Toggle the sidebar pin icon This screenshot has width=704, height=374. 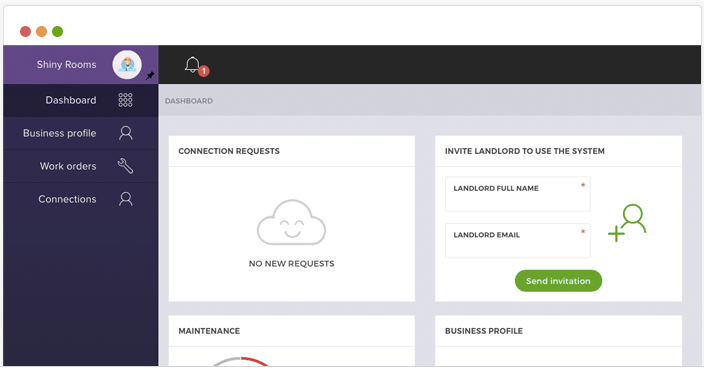150,76
